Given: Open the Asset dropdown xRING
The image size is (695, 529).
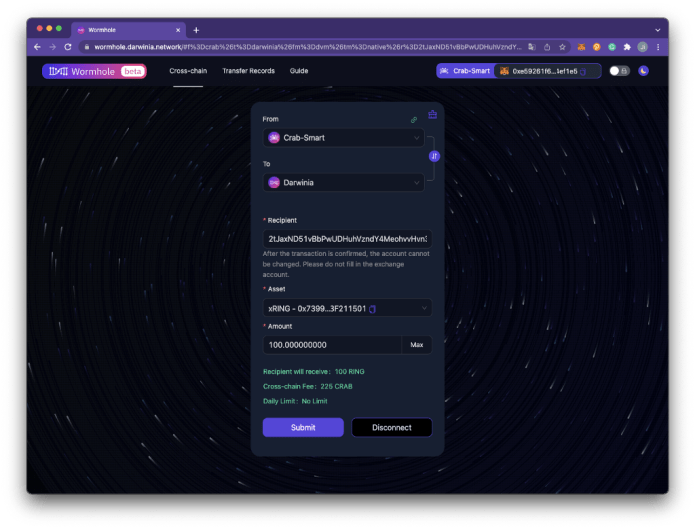Looking at the screenshot, I should click(x=347, y=308).
